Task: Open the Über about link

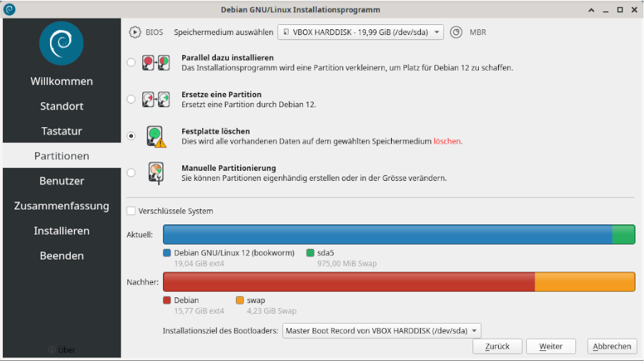Action: pos(66,350)
